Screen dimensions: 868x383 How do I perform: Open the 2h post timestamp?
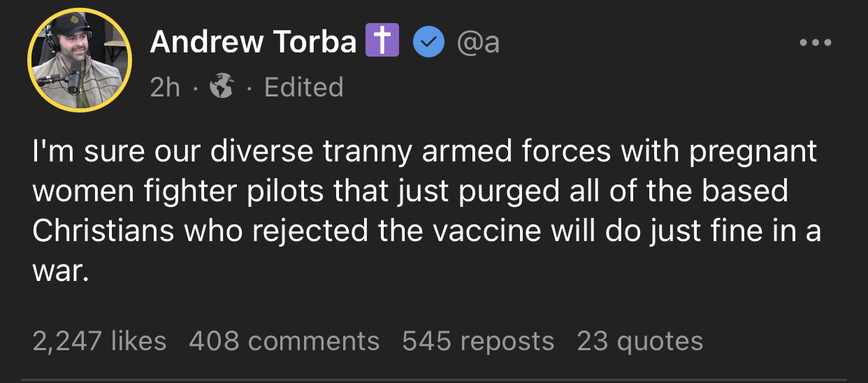[x=165, y=87]
